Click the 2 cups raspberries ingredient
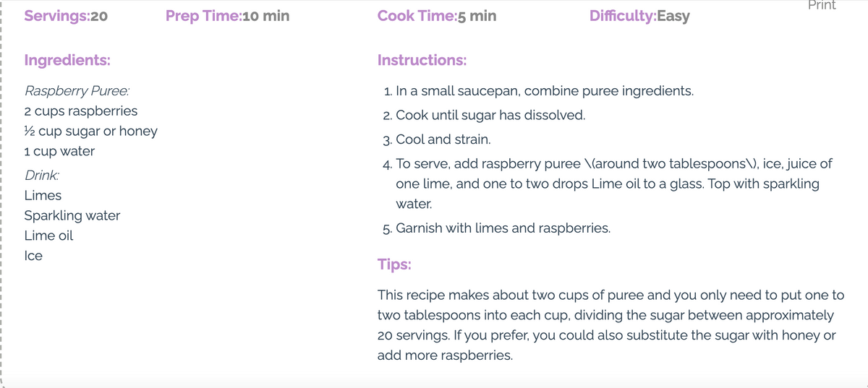This screenshot has height=388, width=868. click(80, 111)
